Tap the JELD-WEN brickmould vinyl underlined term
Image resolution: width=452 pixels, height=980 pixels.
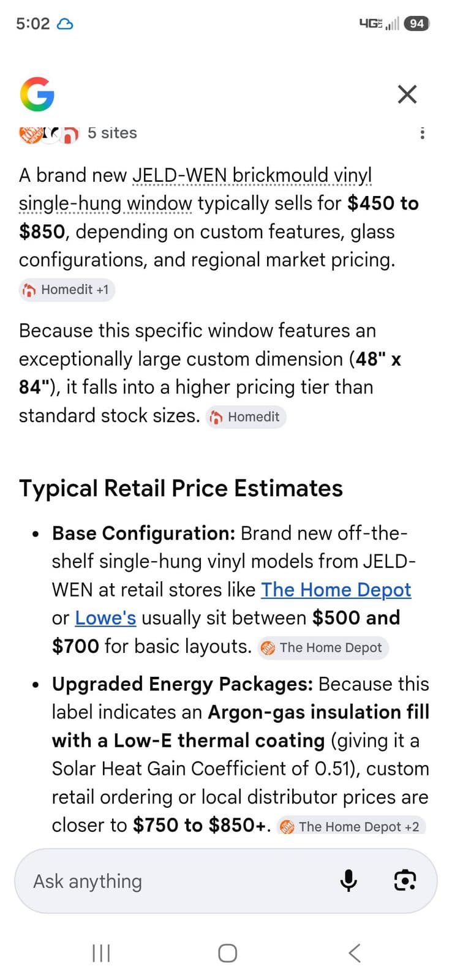pyautogui.click(x=252, y=175)
